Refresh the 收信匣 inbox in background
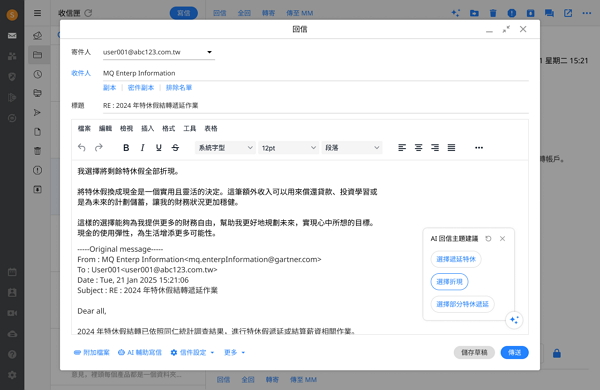 tap(88, 13)
